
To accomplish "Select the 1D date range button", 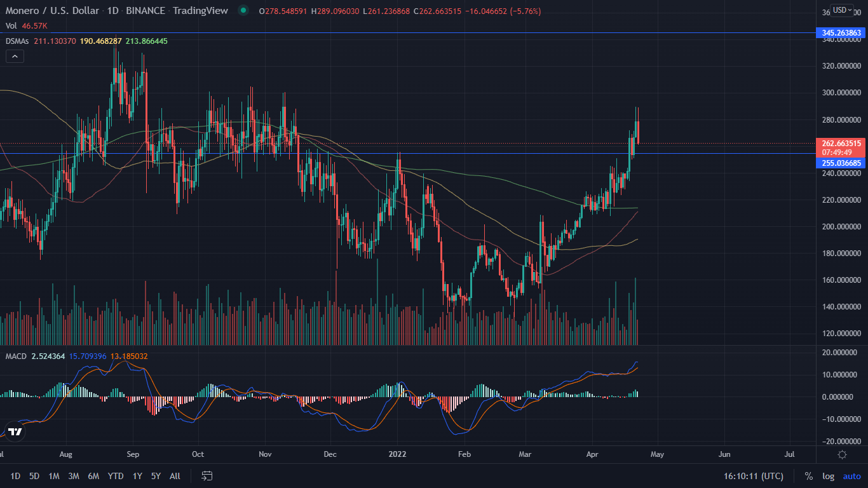I will pos(15,476).
